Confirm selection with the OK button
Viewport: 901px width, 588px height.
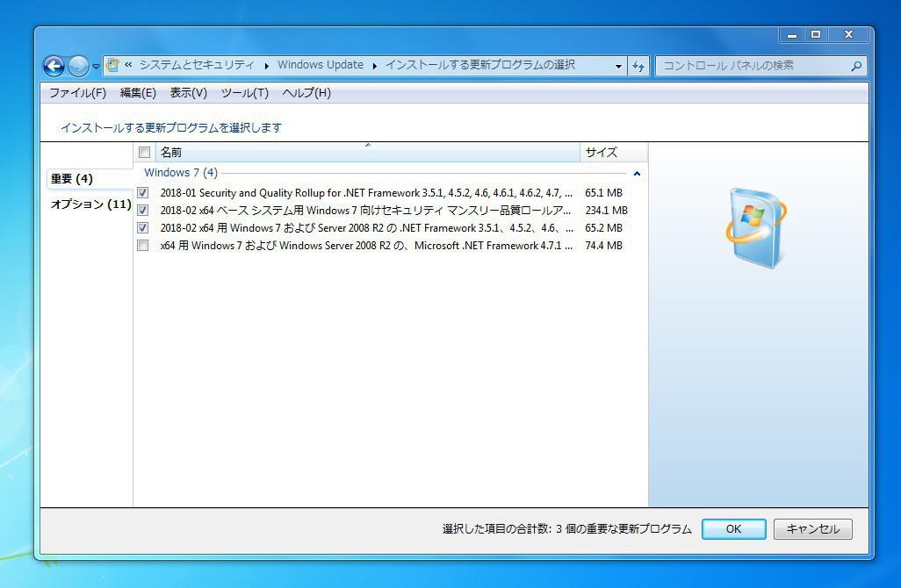734,529
